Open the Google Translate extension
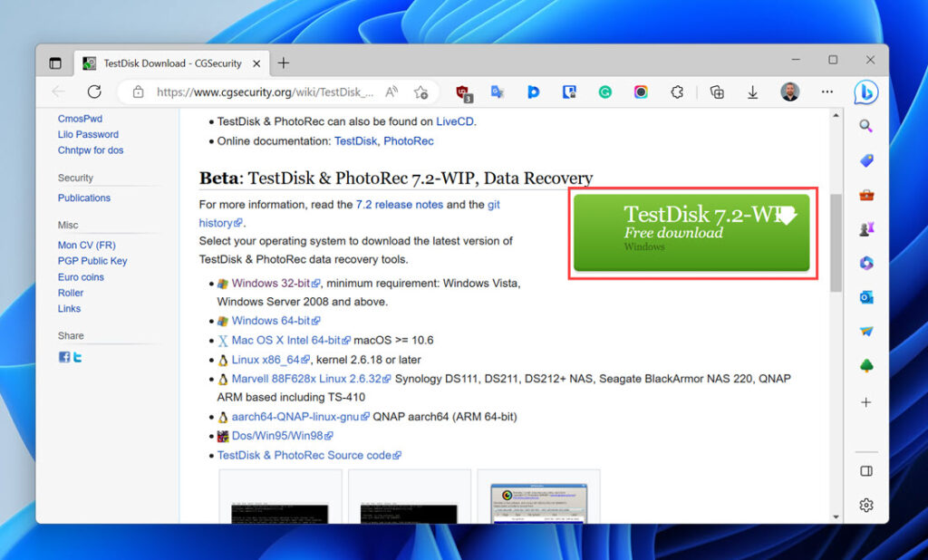This screenshot has height=560, width=928. pos(497,92)
